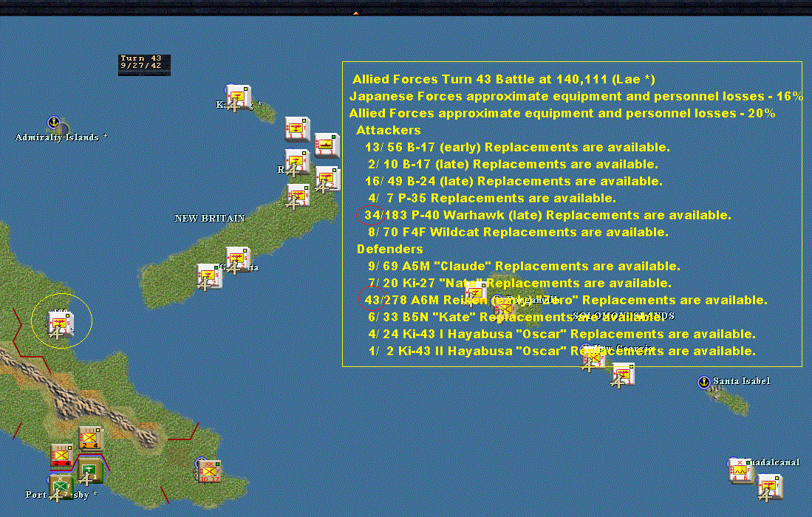812x517 pixels.
Task: Click the 13/56 B-17 (early) line
Action: tap(517, 148)
